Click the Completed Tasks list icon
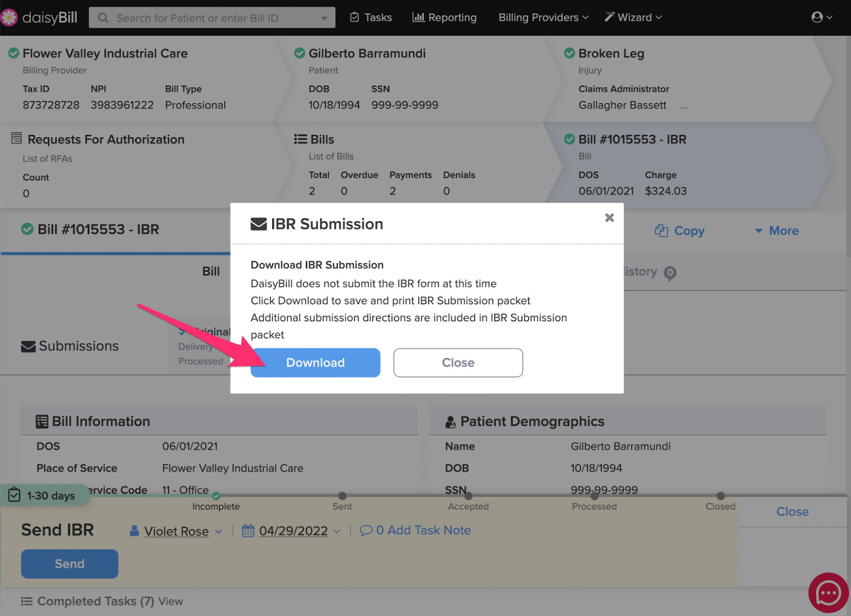This screenshot has width=851, height=616. point(27,602)
